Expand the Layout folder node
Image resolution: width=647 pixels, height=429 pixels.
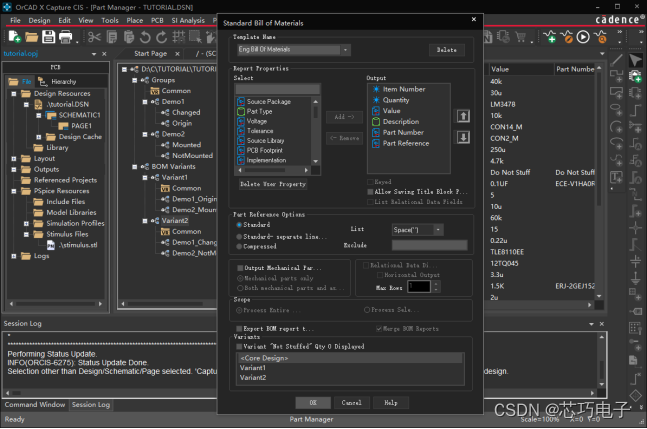point(14,158)
